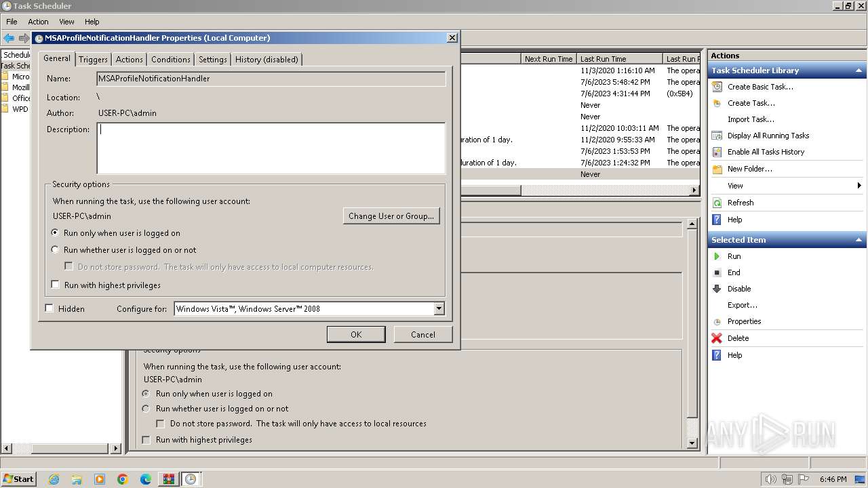Screen dimensions: 868x488
Task: Click the green Refresh icon
Action: [x=717, y=203]
